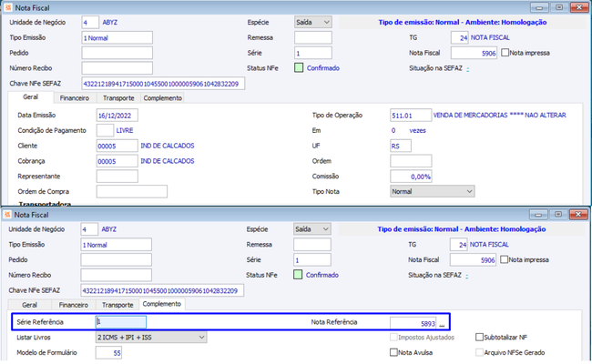This screenshot has height=364, width=592.
Task: Click Confirmado status link in upper window
Action: 323,68
